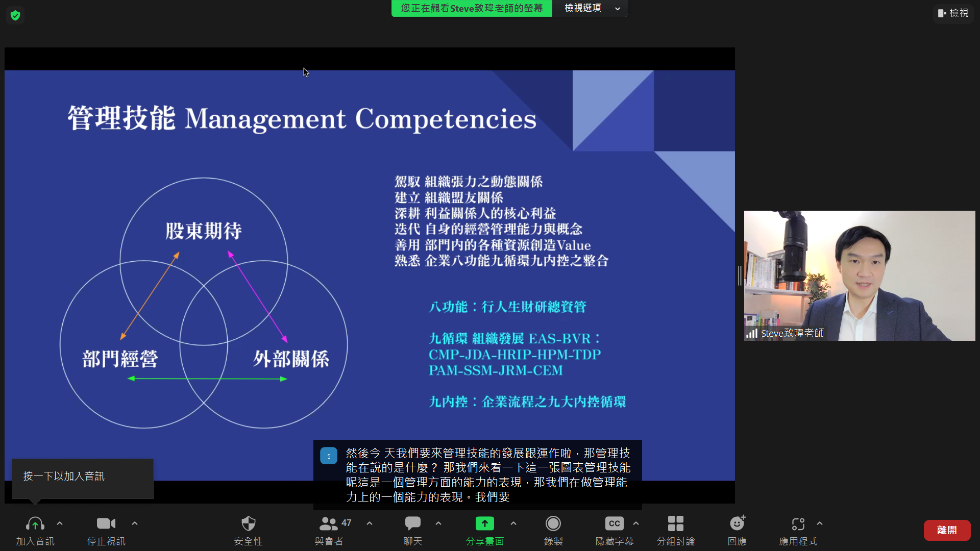The width and height of the screenshot is (980, 551).
Task: Stop video with camera toggle
Action: click(x=106, y=524)
